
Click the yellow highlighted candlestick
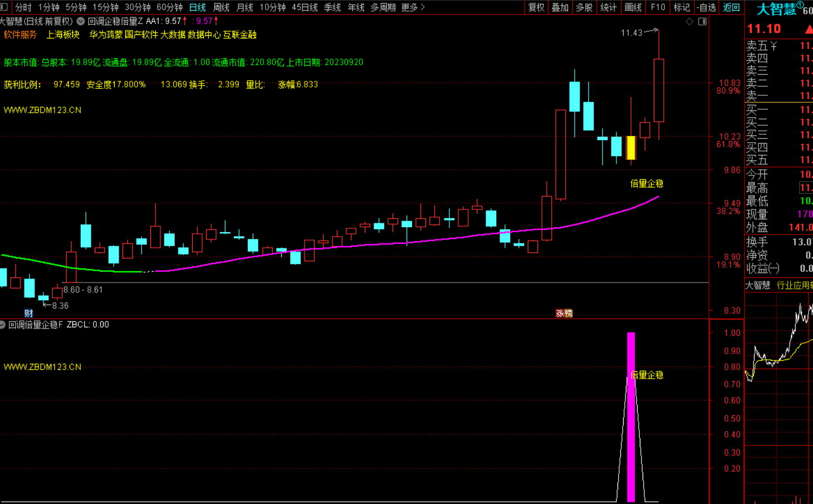coord(631,148)
